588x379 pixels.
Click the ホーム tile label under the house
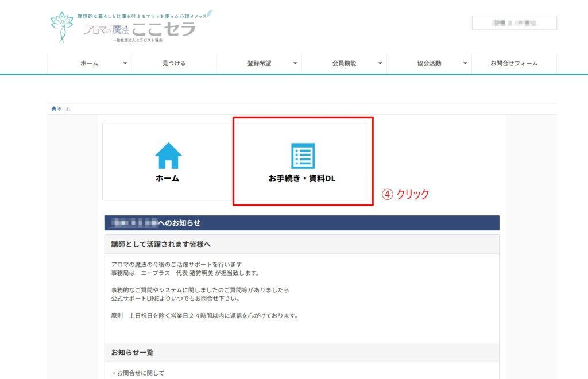coord(168,179)
